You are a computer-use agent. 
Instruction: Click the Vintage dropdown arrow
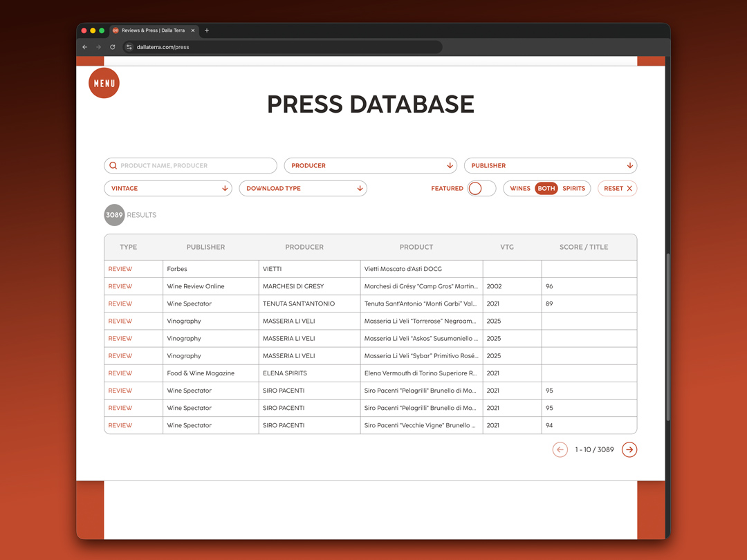pyautogui.click(x=225, y=189)
